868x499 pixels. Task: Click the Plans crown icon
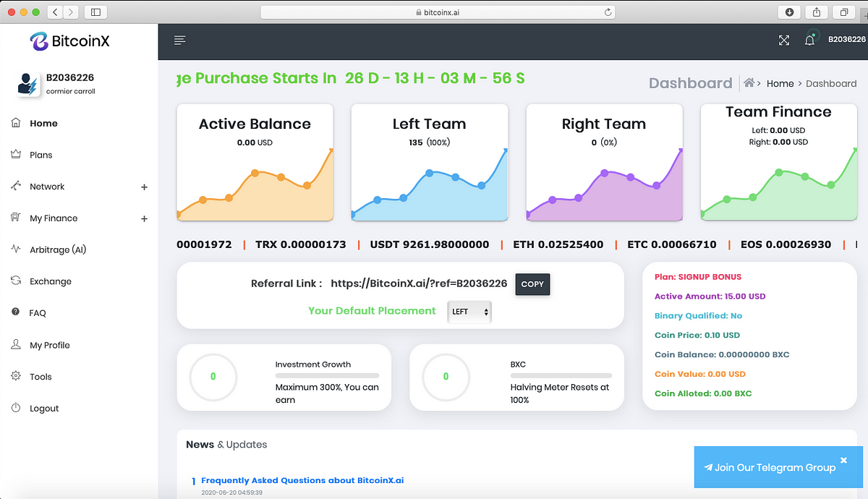[x=16, y=155]
